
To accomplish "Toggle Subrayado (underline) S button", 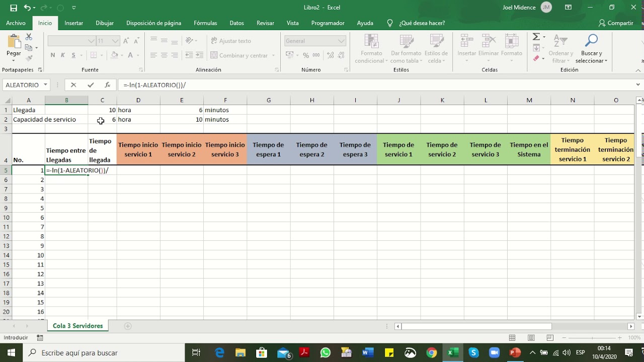I will coord(74,55).
